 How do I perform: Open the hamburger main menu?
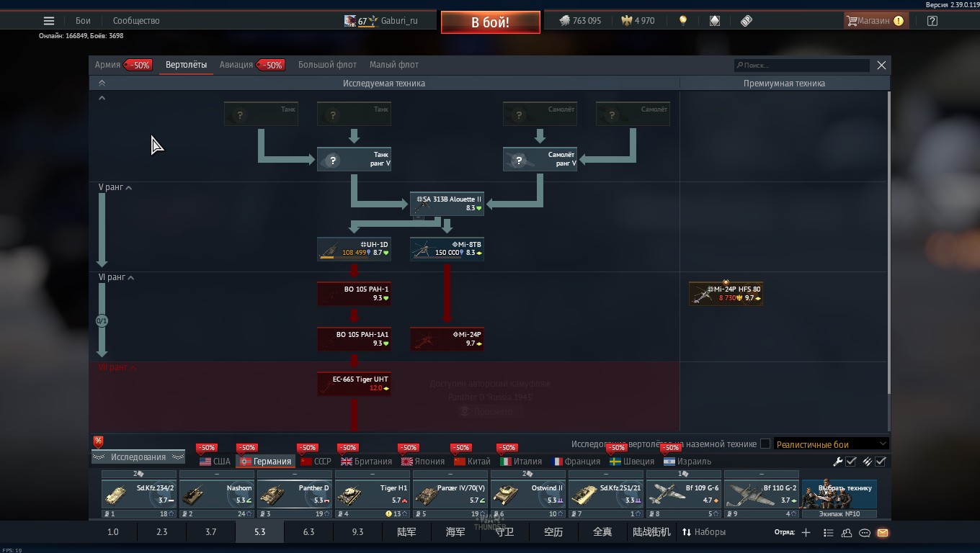(49, 21)
